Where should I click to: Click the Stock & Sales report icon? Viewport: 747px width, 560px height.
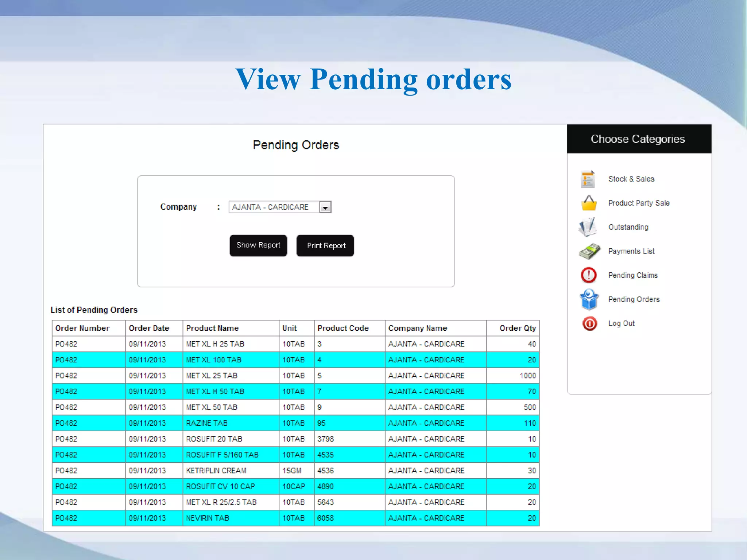pos(588,179)
